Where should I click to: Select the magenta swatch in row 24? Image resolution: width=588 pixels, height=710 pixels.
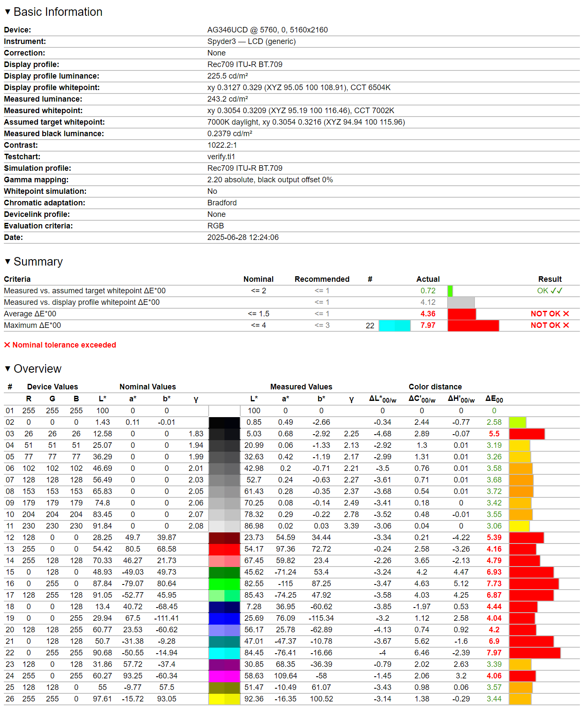click(224, 676)
